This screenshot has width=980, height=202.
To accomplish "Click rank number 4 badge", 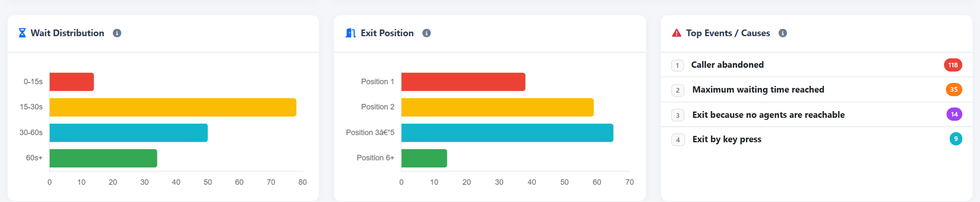I will pyautogui.click(x=678, y=140).
